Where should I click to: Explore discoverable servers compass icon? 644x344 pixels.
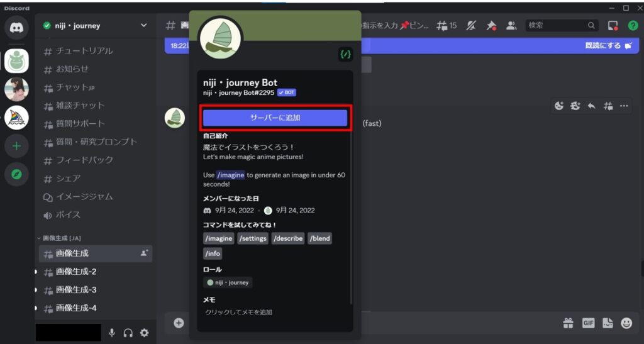pyautogui.click(x=16, y=174)
